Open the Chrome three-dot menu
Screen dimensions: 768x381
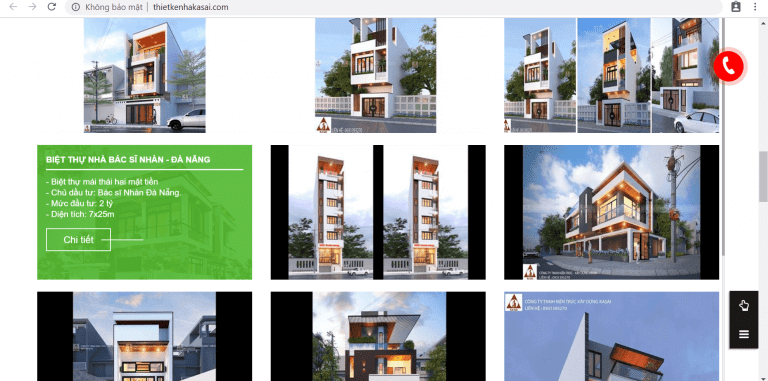tap(755, 7)
